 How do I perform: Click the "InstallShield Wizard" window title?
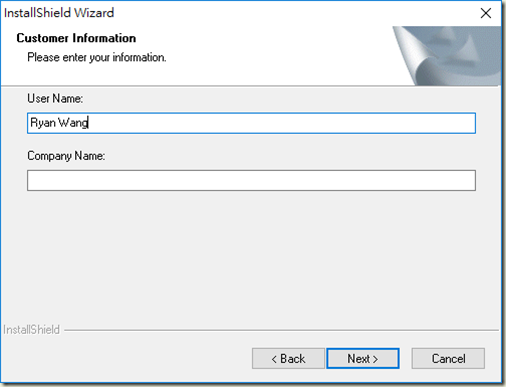click(x=59, y=13)
